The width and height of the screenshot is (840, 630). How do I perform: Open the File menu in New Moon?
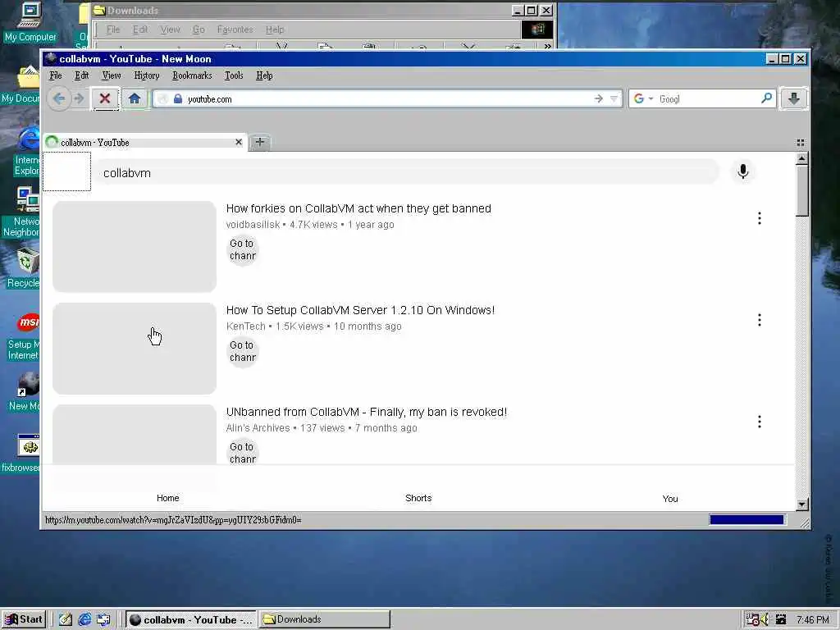click(x=56, y=75)
